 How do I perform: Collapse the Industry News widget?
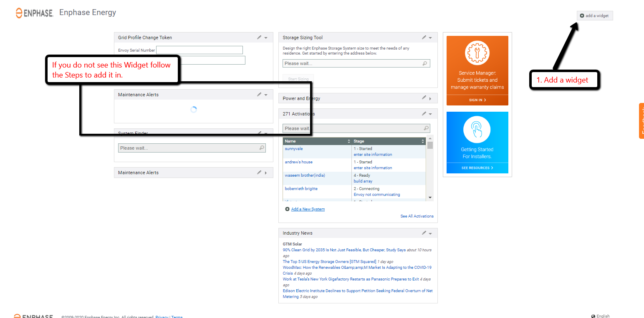pos(430,233)
